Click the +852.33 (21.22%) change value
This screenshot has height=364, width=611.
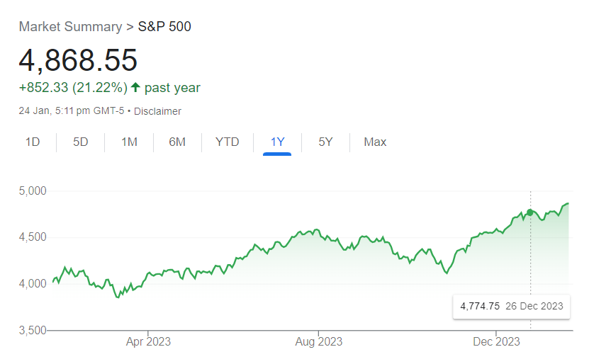coord(73,88)
